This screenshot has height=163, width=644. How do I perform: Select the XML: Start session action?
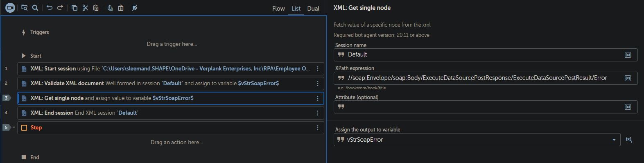coord(171,69)
